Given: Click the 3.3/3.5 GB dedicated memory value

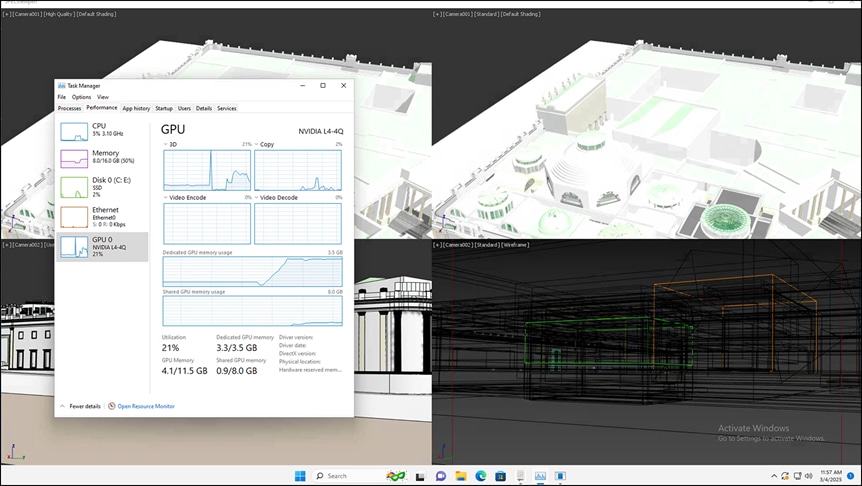Looking at the screenshot, I should [236, 348].
